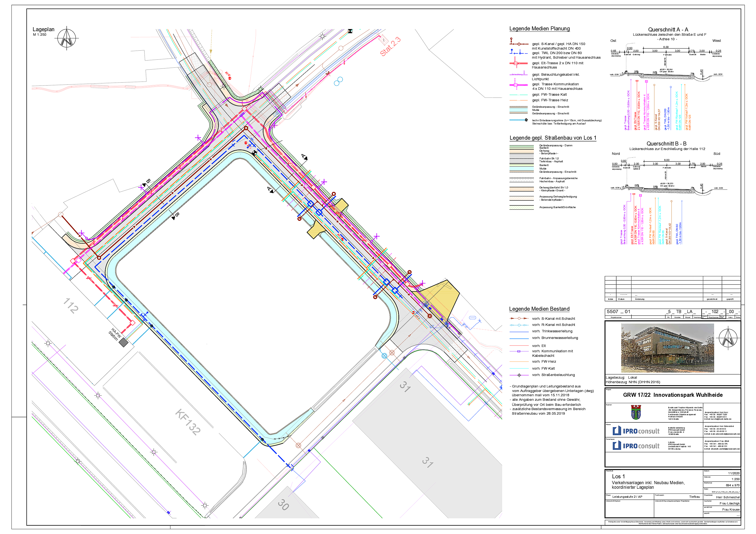Open the building photo thumbnail
This screenshot has width=756, height=534.
[667, 348]
